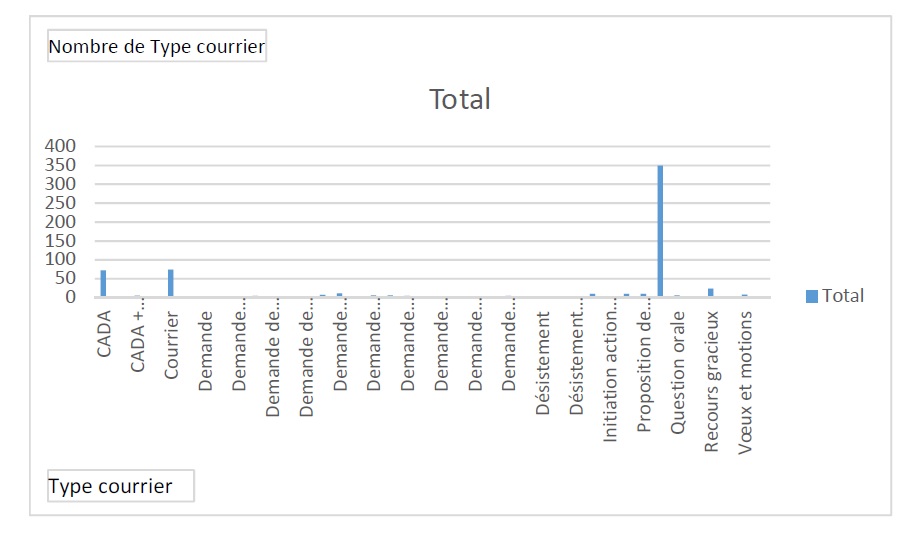Click the 200 value on vertical axis
The image size is (914, 535).
(61, 222)
